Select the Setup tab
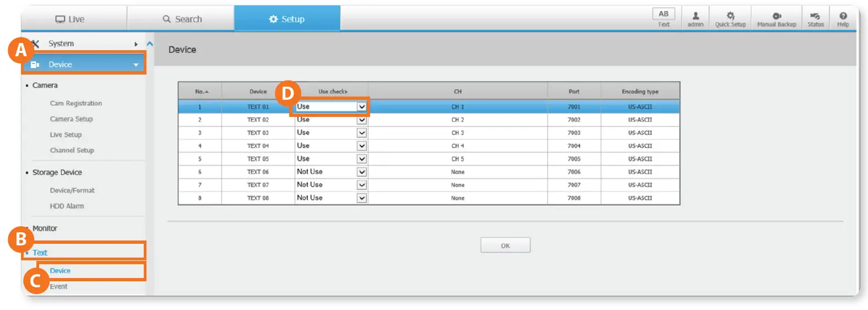 pos(287,19)
